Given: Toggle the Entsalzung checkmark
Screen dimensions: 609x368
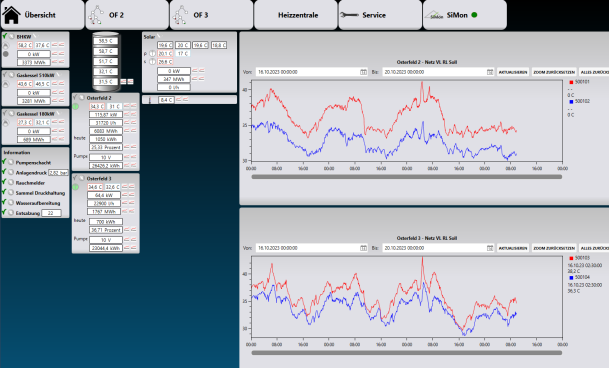Looking at the screenshot, I should 4,212.
